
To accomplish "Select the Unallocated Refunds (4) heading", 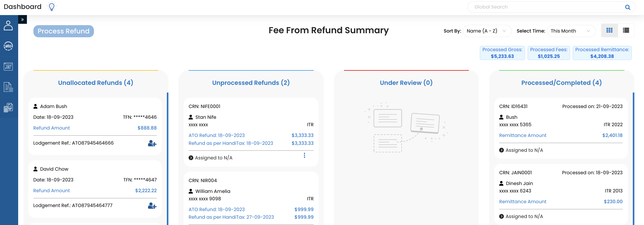I will coord(96,83).
